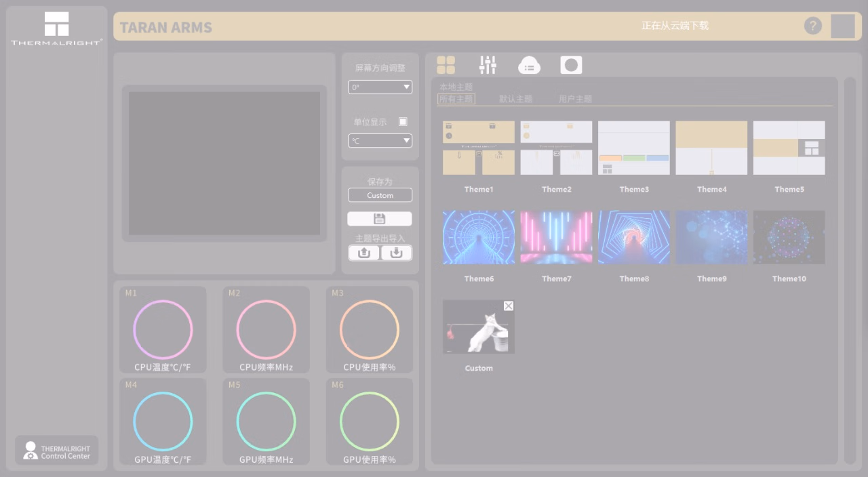Click the TARAN ARMS title text
This screenshot has width=868, height=477.
166,28
